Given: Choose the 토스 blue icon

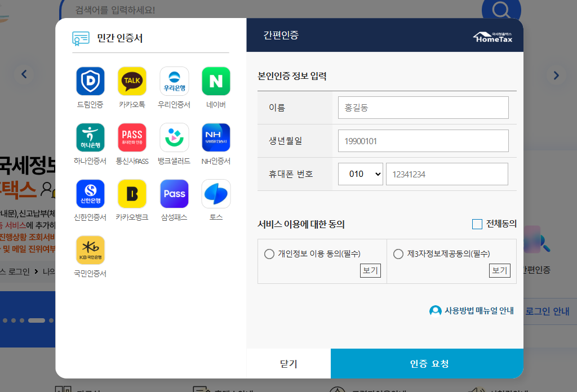Looking at the screenshot, I should click(216, 194).
